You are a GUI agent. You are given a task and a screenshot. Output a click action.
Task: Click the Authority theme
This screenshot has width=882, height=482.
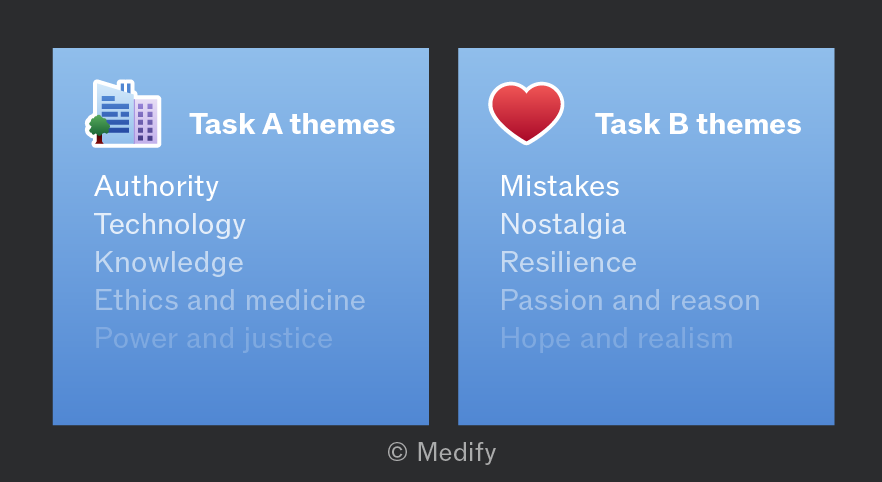[x=156, y=186]
